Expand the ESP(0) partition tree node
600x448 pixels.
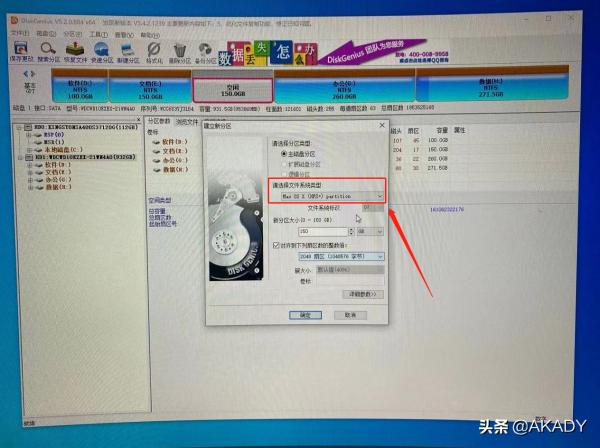[28, 135]
